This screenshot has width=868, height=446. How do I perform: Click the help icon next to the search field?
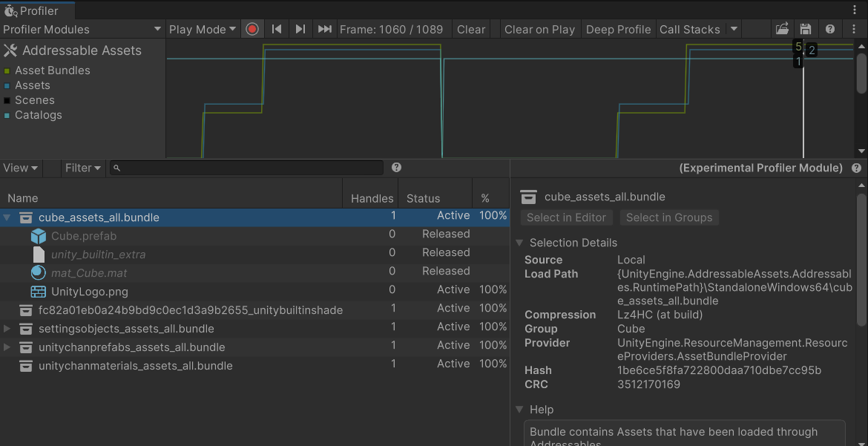(x=396, y=167)
